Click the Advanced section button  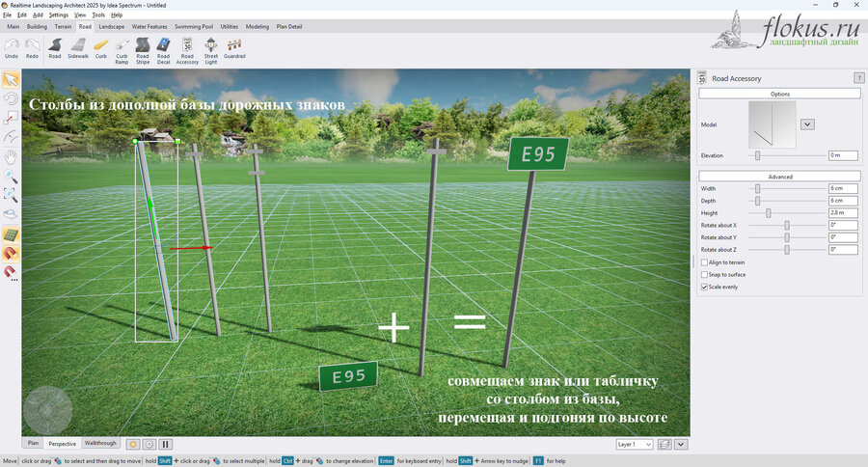(779, 177)
